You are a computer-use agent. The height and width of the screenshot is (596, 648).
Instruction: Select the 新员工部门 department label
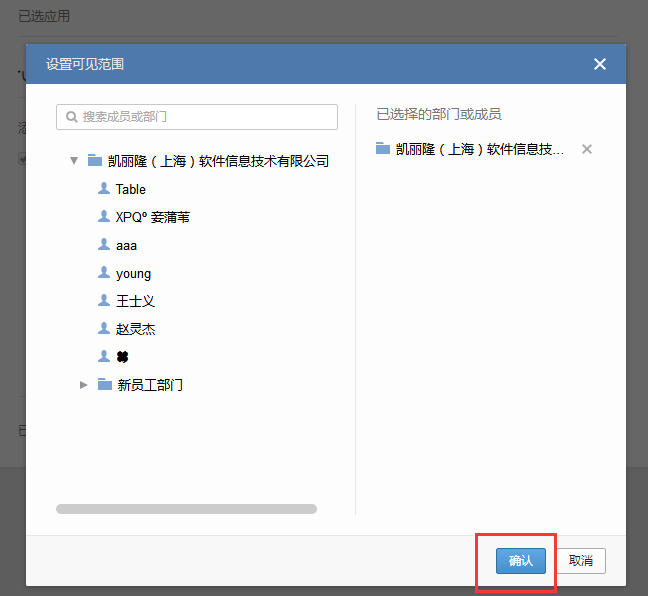click(150, 385)
